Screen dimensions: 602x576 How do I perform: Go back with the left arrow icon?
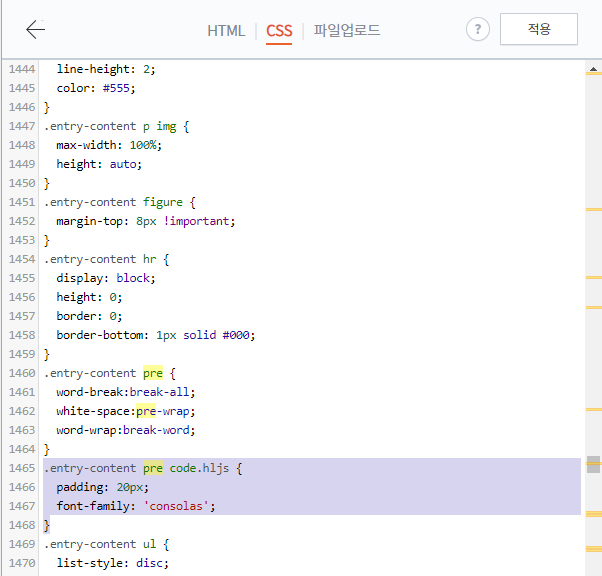35,30
